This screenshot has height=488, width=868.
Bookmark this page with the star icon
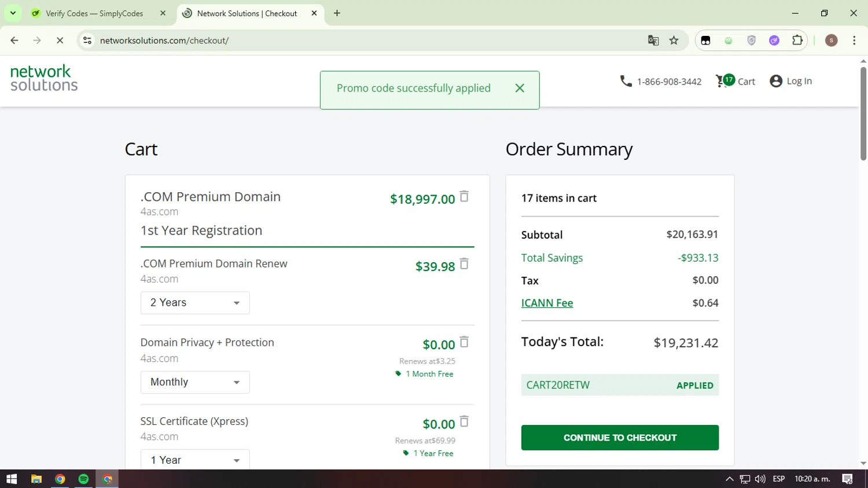[x=674, y=41]
